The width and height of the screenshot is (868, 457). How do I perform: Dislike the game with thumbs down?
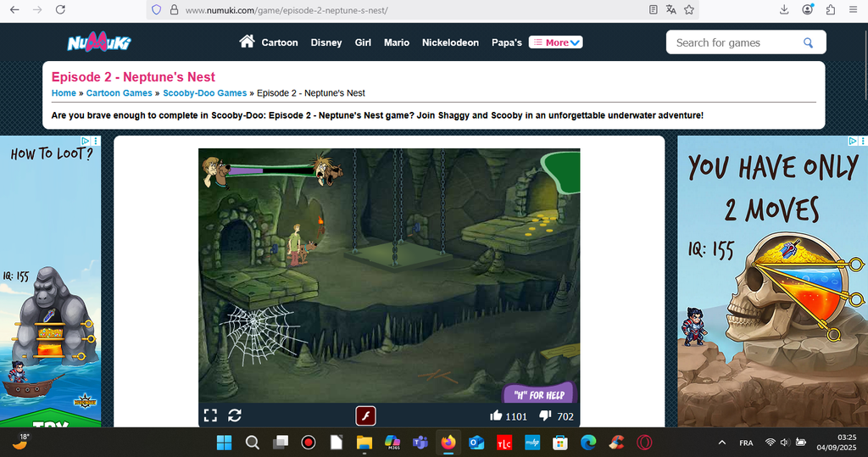point(545,415)
